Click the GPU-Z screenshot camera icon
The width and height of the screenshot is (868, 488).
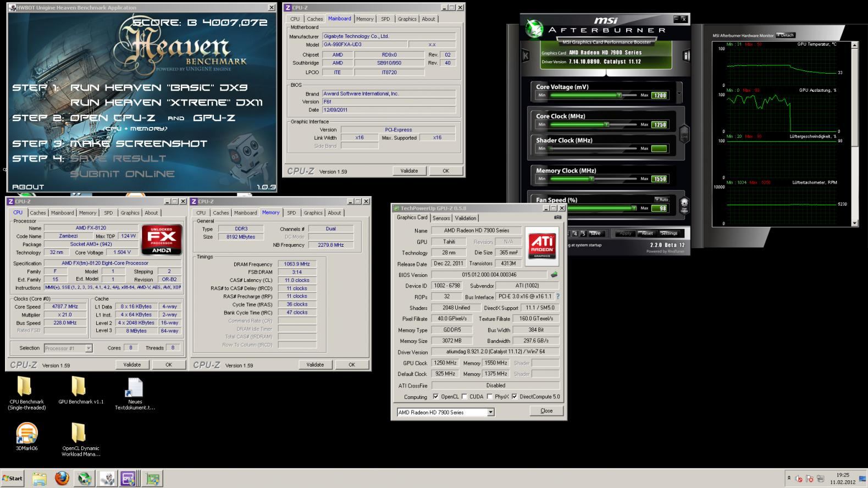tap(557, 218)
